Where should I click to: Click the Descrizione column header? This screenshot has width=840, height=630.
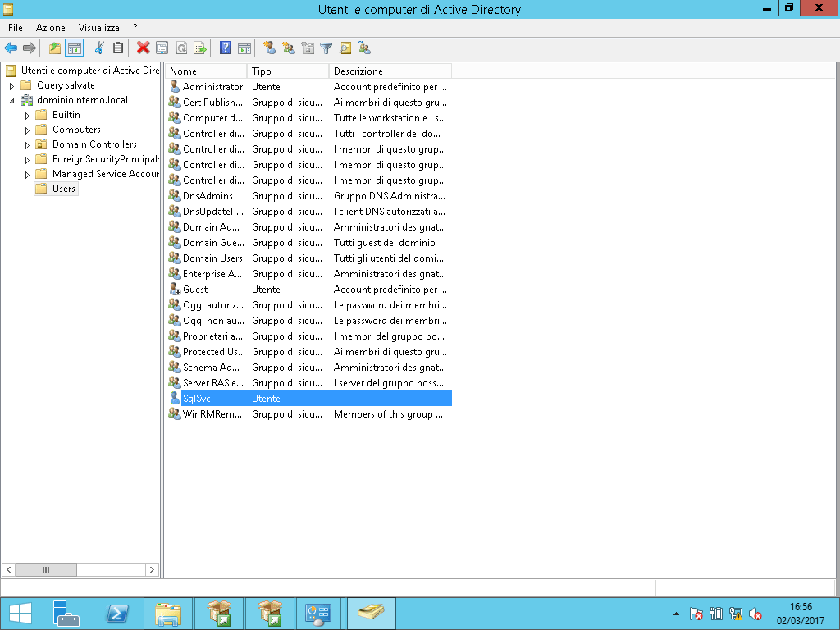[390, 71]
